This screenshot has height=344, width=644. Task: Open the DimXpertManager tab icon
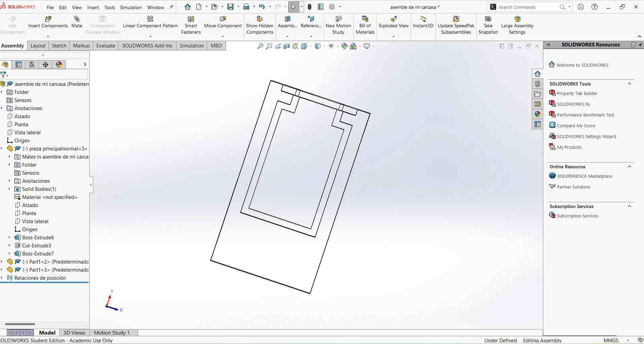[45, 65]
